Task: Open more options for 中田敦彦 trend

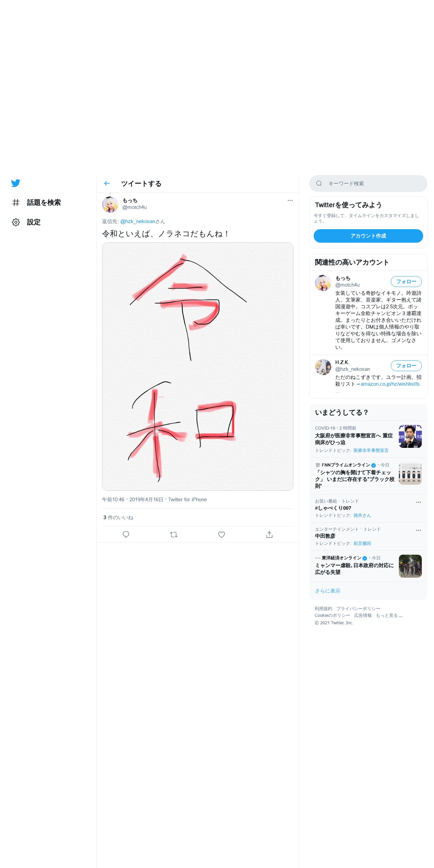Action: (x=418, y=530)
